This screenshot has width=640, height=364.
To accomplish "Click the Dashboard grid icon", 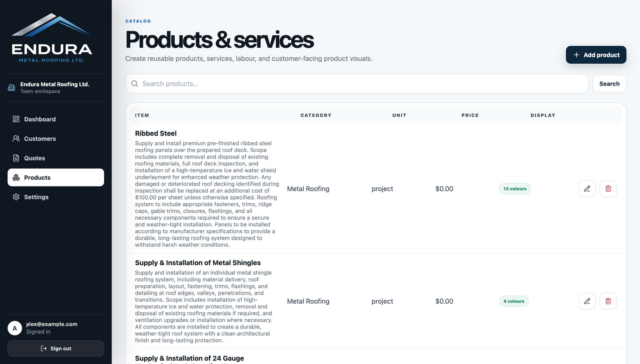I will pos(16,119).
